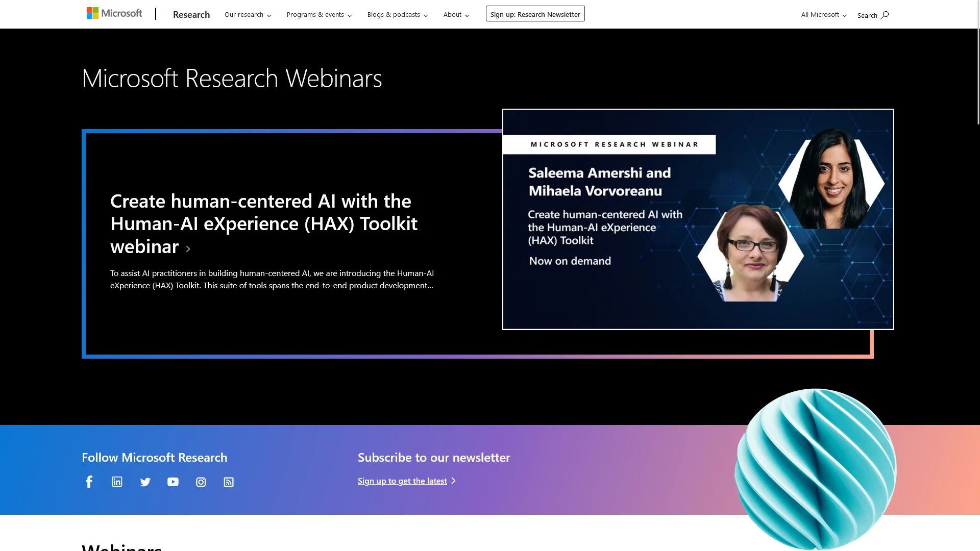
Task: Click Sign up: Research Newsletter
Action: 534,14
